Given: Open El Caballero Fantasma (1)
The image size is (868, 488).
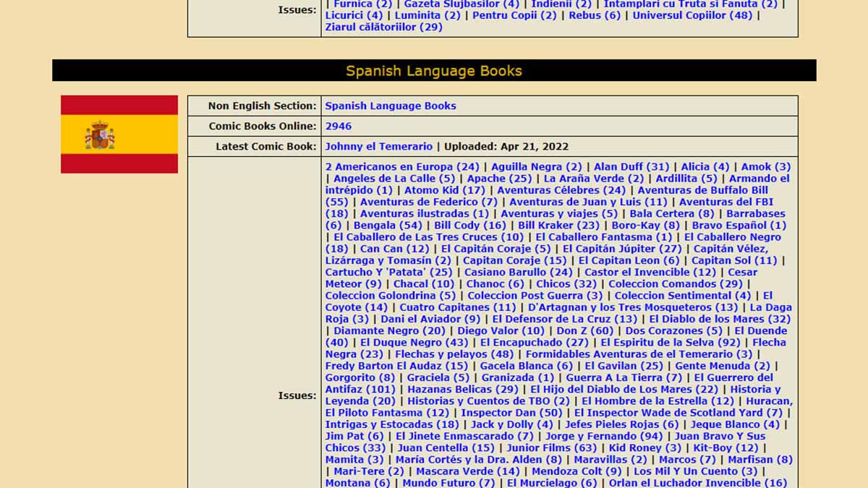Looking at the screenshot, I should click(603, 236).
